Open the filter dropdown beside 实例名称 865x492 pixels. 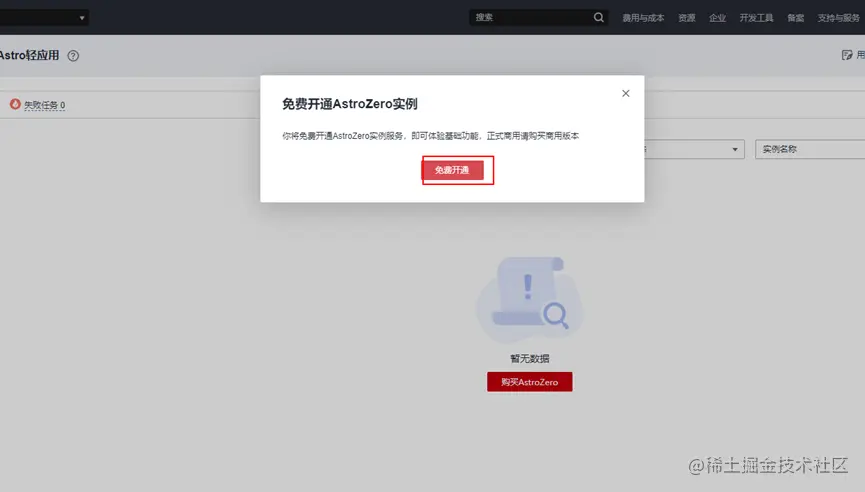point(694,149)
